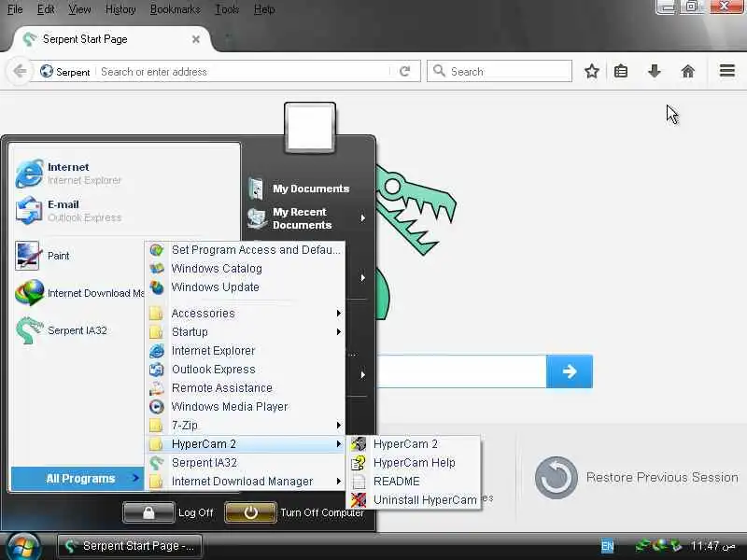The image size is (747, 560).
Task: Launch Internet Explorer from All Programs
Action: (x=246, y=351)
